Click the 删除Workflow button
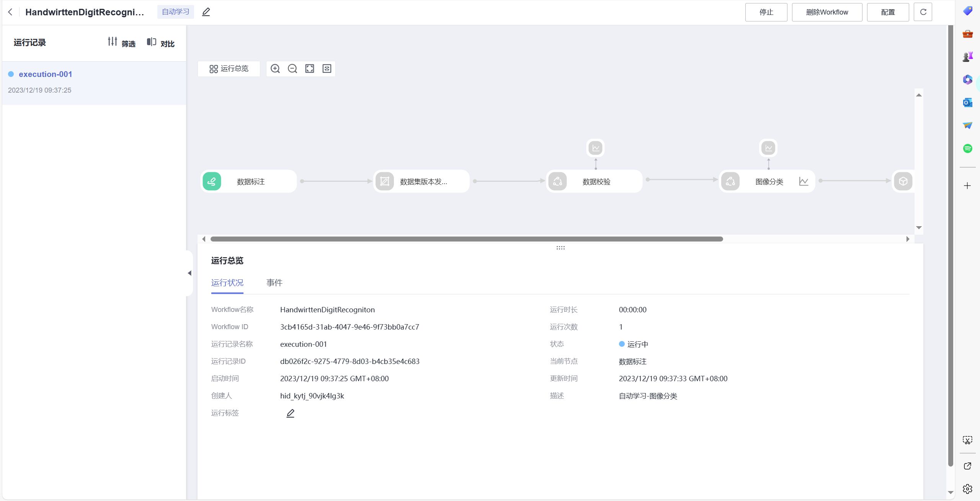Screen dimensions: 980x501 click(x=827, y=12)
